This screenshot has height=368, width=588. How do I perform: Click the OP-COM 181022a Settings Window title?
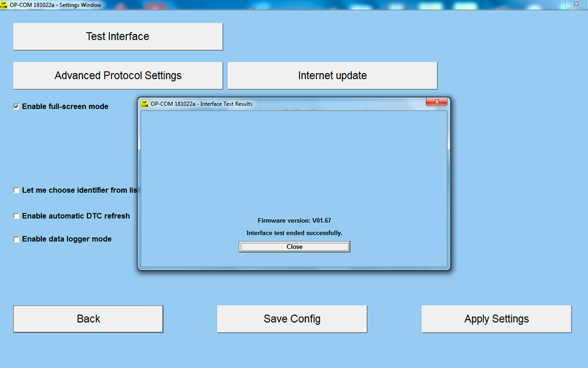55,5
